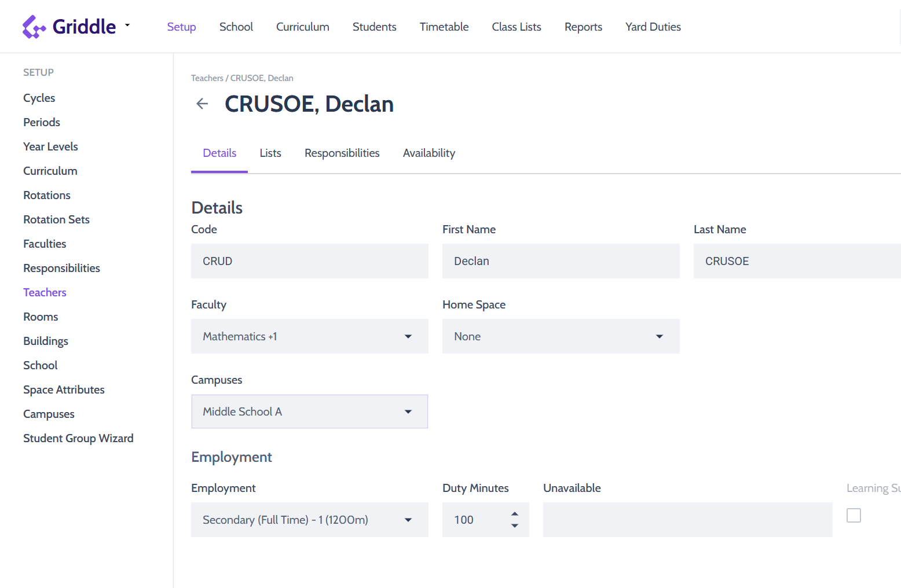Viewport: 901px width, 588px height.
Task: Select Teachers in the sidebar
Action: coord(45,292)
